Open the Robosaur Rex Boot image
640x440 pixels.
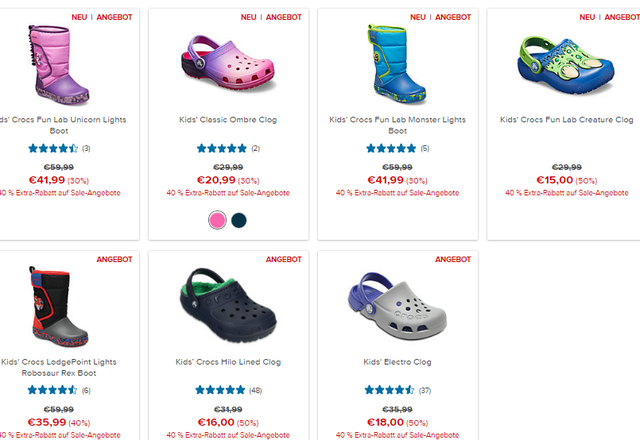pyautogui.click(x=58, y=307)
